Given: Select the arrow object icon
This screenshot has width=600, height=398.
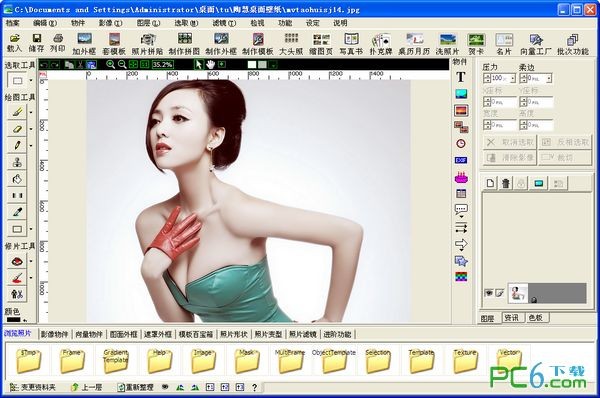Looking at the screenshot, I should pos(461,244).
